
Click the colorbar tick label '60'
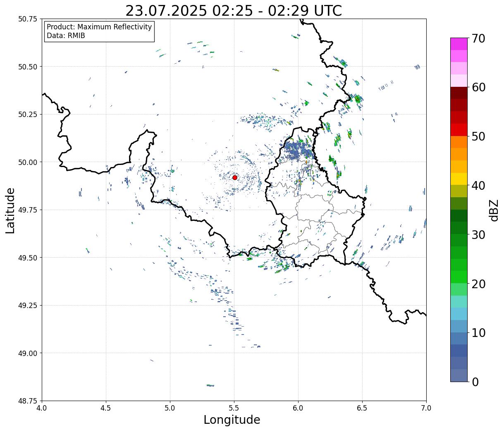[478, 87]
